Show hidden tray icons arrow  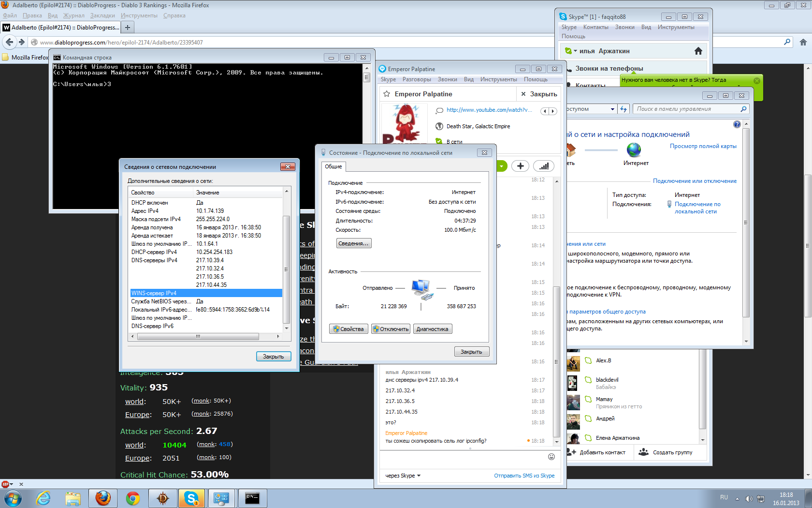(737, 499)
